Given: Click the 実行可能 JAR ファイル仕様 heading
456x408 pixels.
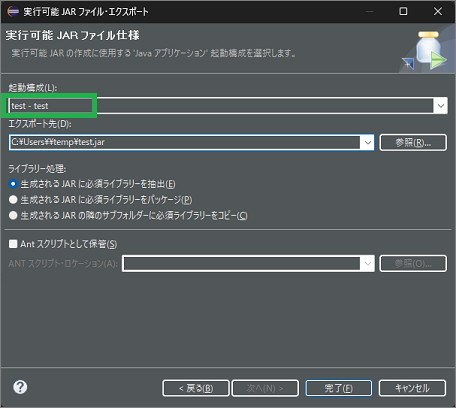Looking at the screenshot, I should click(72, 35).
